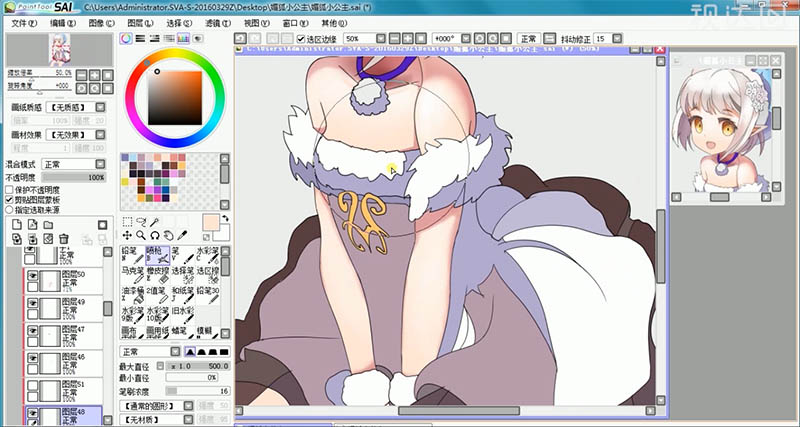Show the color wheel panel

coord(126,38)
